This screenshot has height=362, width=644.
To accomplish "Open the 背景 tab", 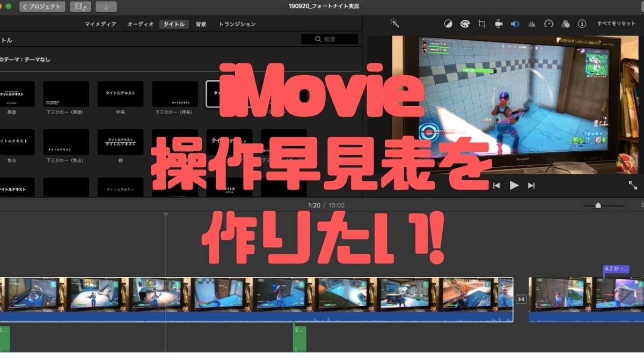I will click(201, 24).
